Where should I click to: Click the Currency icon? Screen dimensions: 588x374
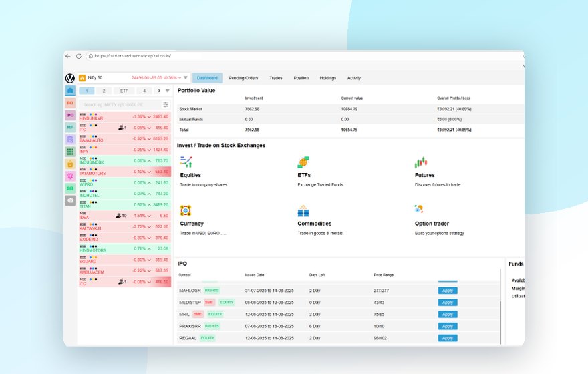click(186, 210)
